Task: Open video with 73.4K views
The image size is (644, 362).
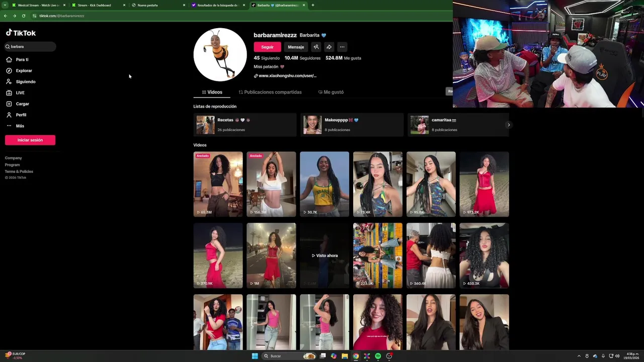Action: [378, 184]
